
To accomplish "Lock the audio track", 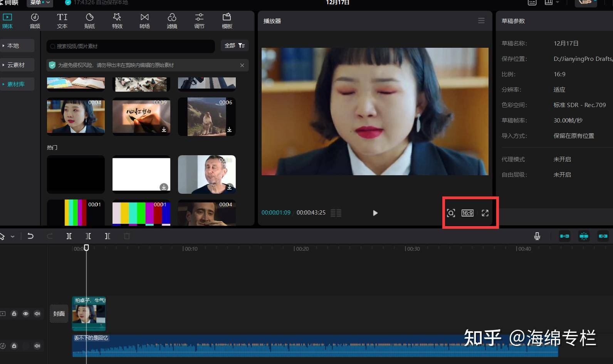I will point(14,346).
